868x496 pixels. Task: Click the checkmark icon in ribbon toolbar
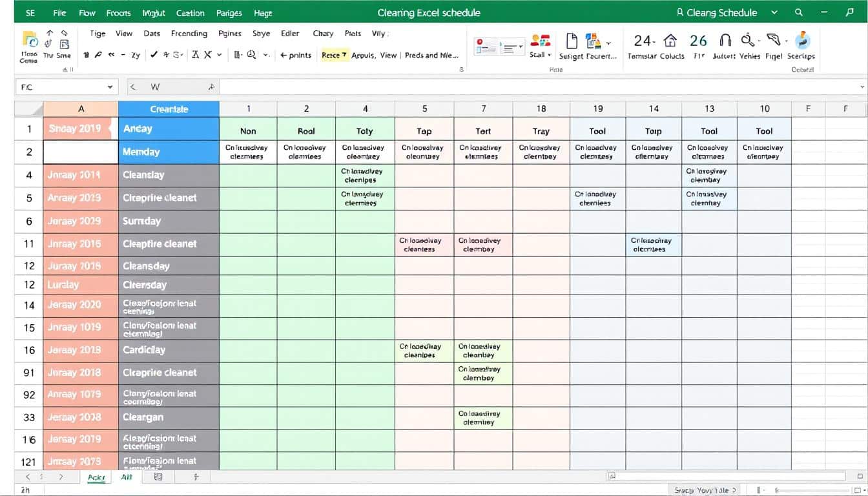coord(154,55)
